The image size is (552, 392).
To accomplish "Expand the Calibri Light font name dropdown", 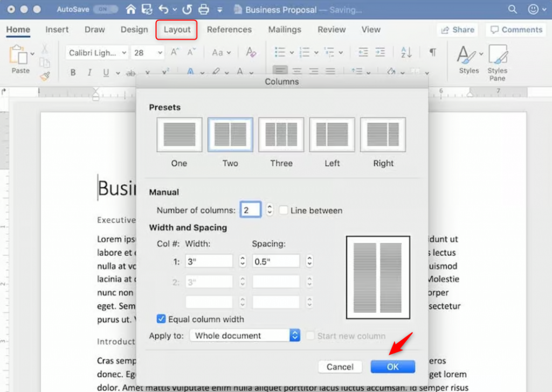I will pos(124,53).
